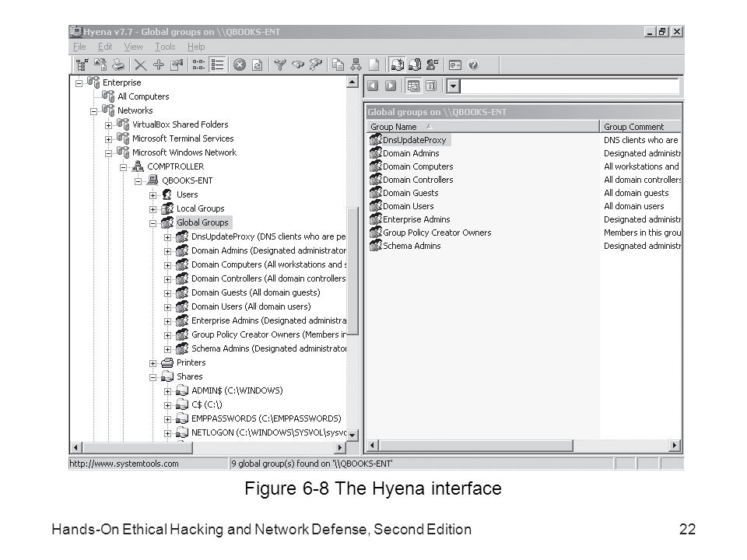
Task: Click the tree pane scroll-up arrow
Action: [352, 82]
